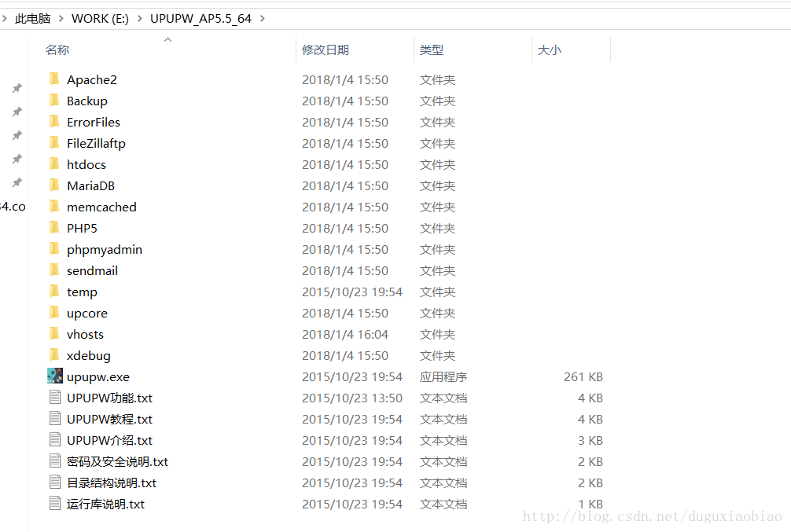The height and width of the screenshot is (532, 791).
Task: Click the vhosts folder icon
Action: [54, 333]
